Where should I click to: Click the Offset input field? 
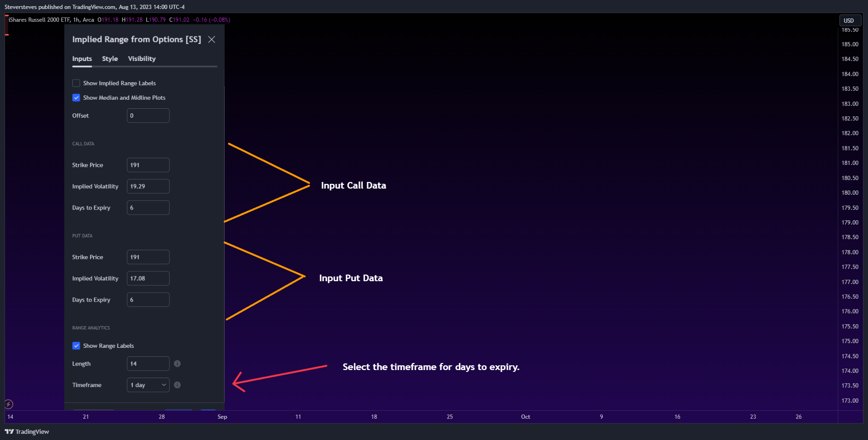tap(148, 115)
